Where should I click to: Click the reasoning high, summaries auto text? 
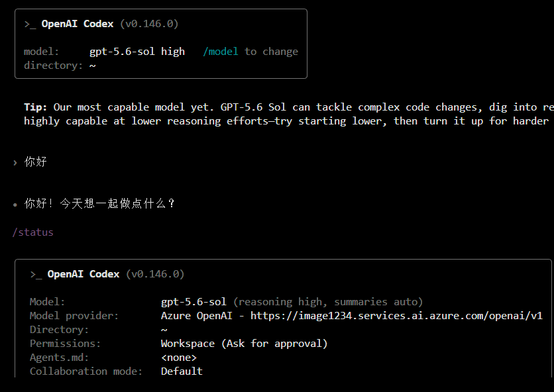point(328,302)
